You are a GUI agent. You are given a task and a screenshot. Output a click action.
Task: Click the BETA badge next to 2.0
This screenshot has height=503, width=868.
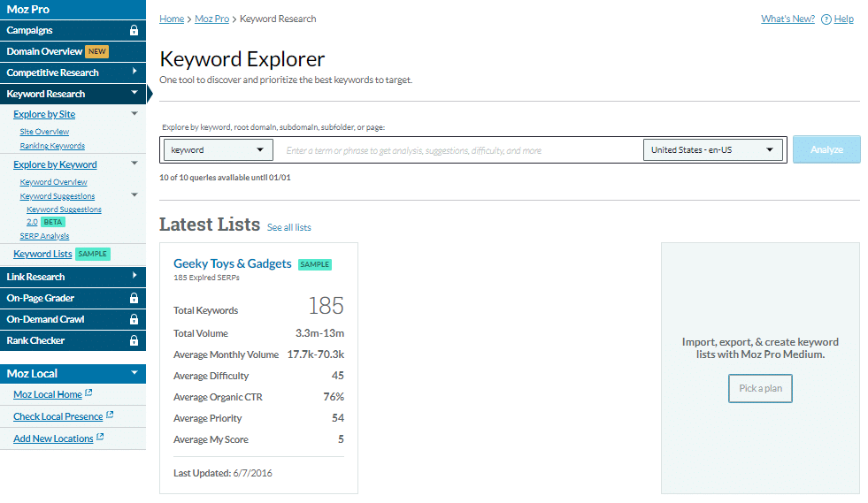tap(53, 222)
